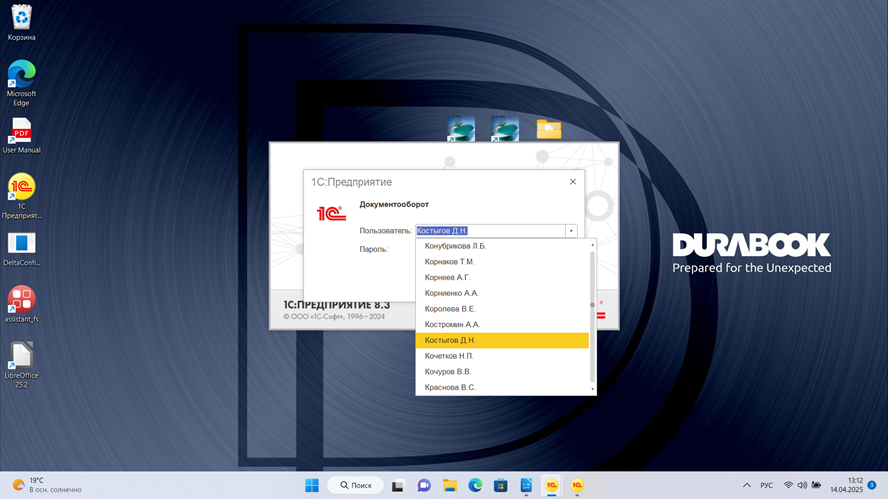The height and width of the screenshot is (499, 888).
Task: Open the notification badge in the tray
Action: pos(872,485)
